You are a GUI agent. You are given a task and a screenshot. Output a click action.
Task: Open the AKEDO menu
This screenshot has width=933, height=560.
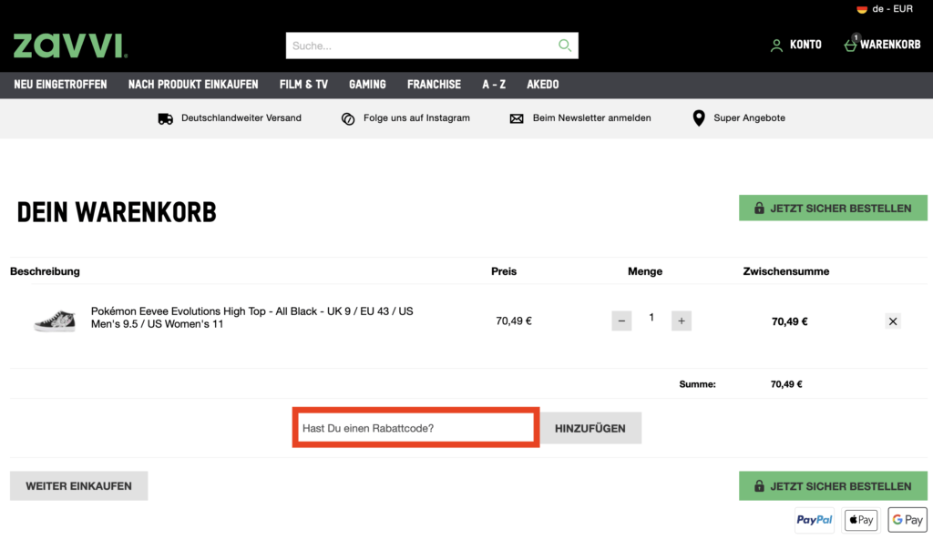point(543,85)
